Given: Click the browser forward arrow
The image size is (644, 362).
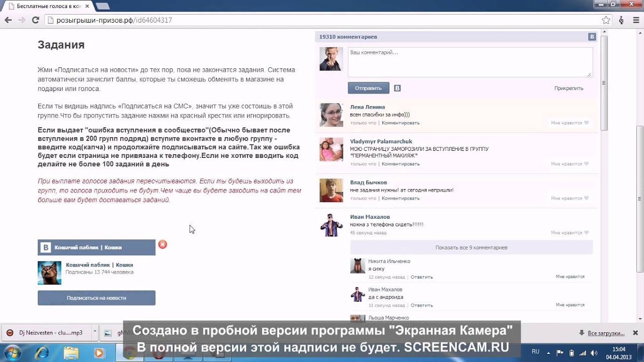Looking at the screenshot, I should (22, 20).
